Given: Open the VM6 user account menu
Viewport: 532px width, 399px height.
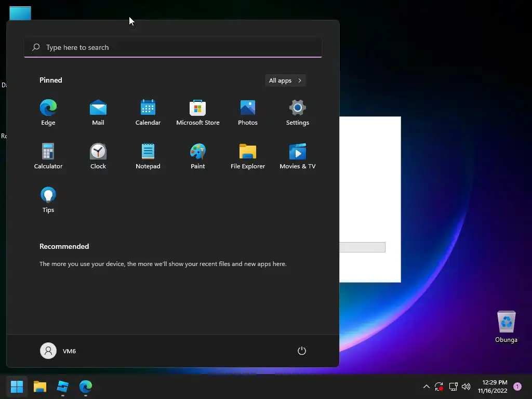Looking at the screenshot, I should point(58,351).
